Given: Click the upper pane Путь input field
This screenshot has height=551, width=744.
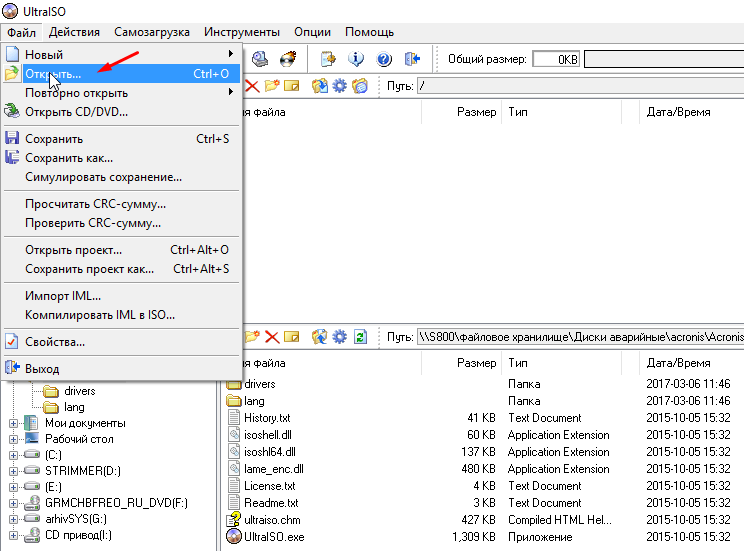Looking at the screenshot, I should coord(580,86).
